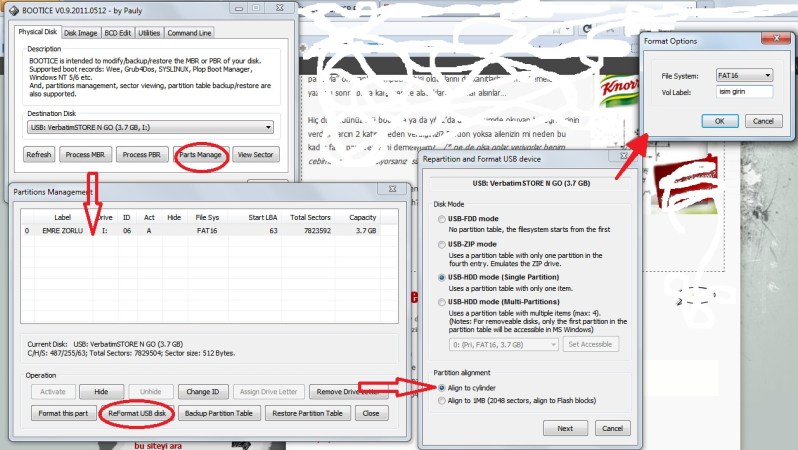The width and height of the screenshot is (798, 450).
Task: Open the BCD Edit tab
Action: (x=118, y=33)
